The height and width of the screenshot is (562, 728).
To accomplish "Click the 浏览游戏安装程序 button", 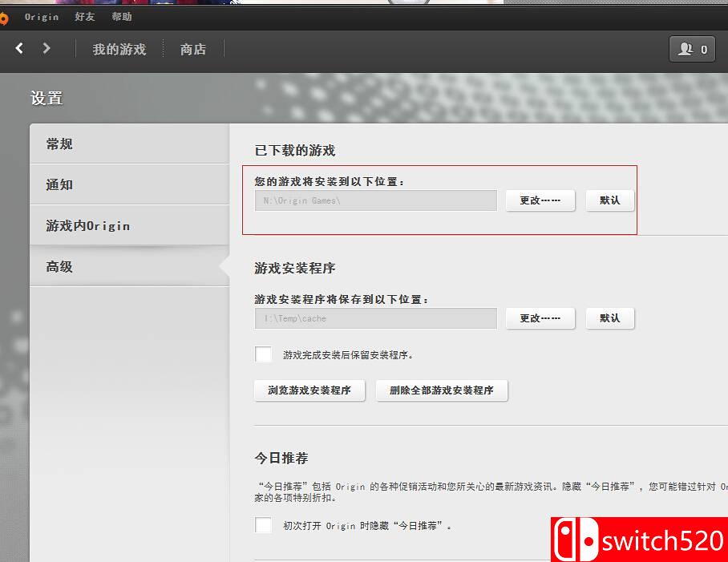I will click(x=309, y=390).
